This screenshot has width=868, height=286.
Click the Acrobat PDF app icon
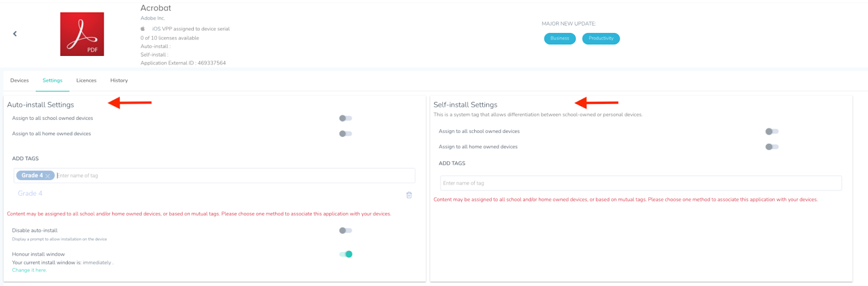82,34
